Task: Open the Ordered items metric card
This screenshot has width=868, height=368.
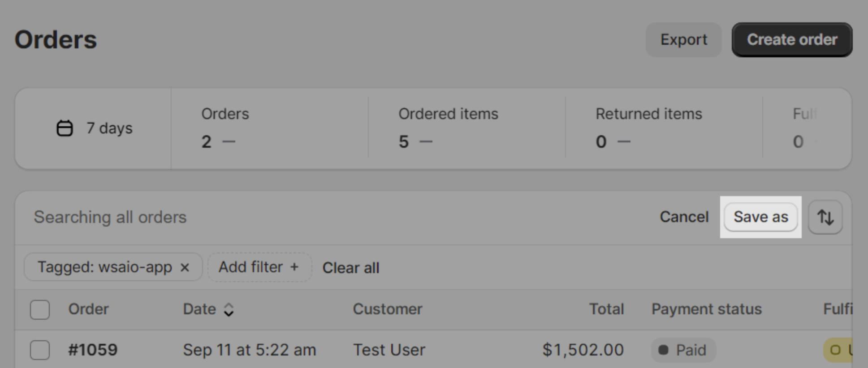Action: 467,128
